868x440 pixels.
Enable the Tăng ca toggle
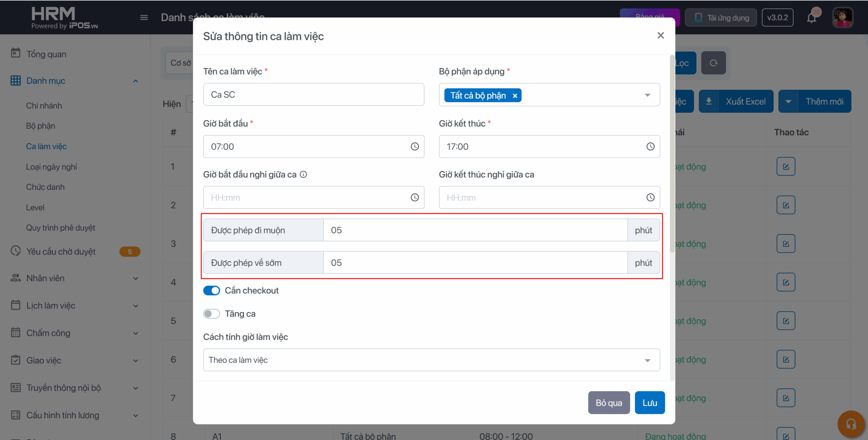pyautogui.click(x=212, y=314)
